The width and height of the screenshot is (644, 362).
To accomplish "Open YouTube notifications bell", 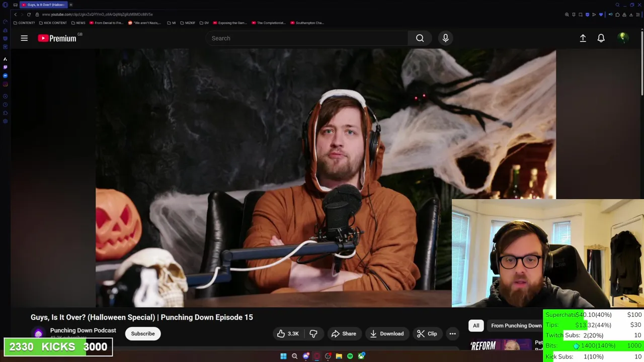I will pyautogui.click(x=601, y=38).
